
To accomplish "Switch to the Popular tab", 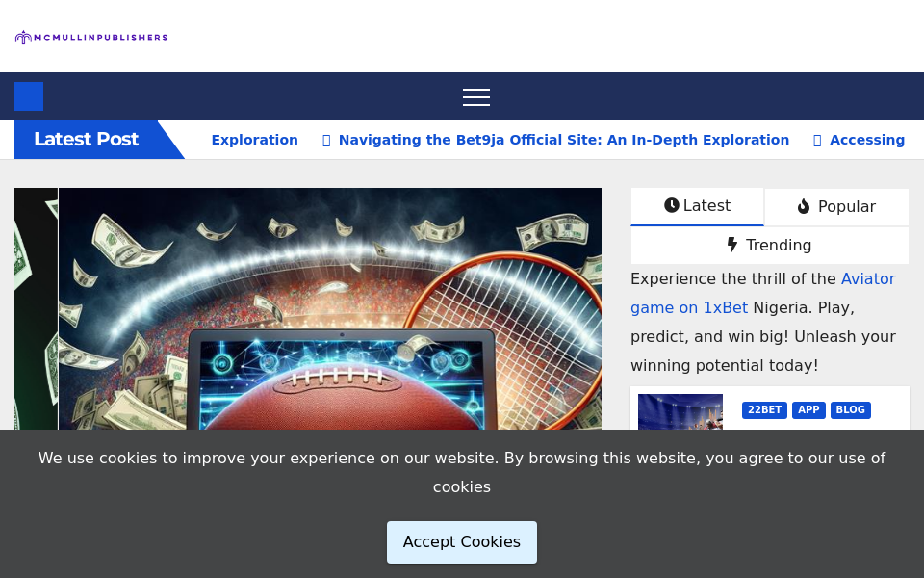I will tap(836, 207).
